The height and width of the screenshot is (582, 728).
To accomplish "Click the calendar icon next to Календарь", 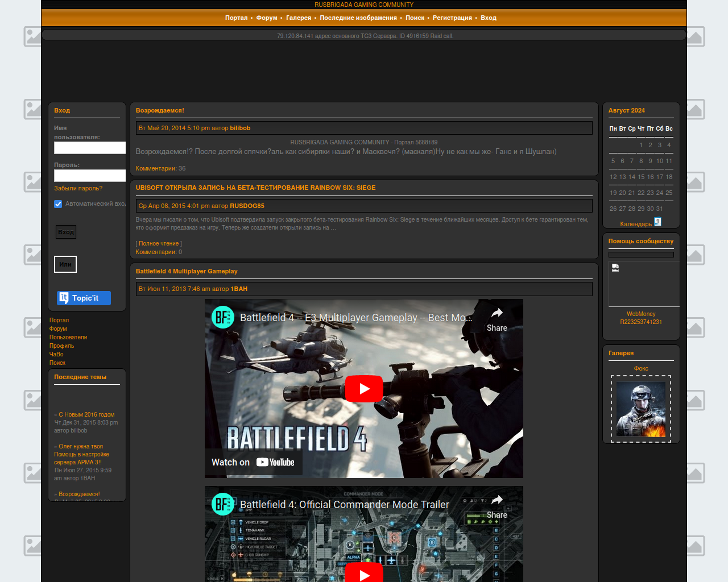I will [657, 222].
